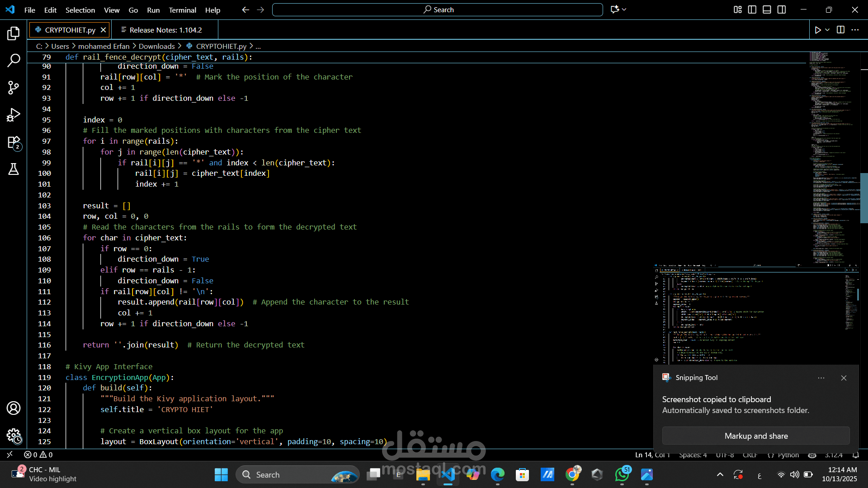Split the editor to the right

[840, 30]
